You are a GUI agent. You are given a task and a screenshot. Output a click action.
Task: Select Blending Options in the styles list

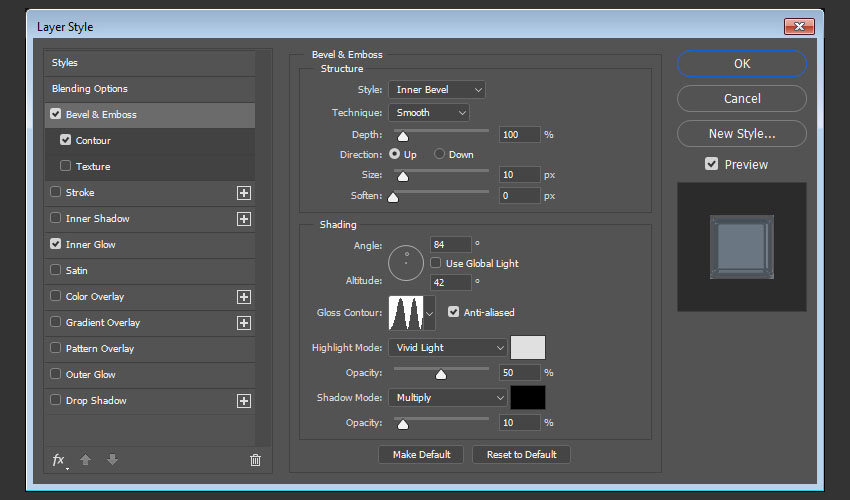click(90, 89)
